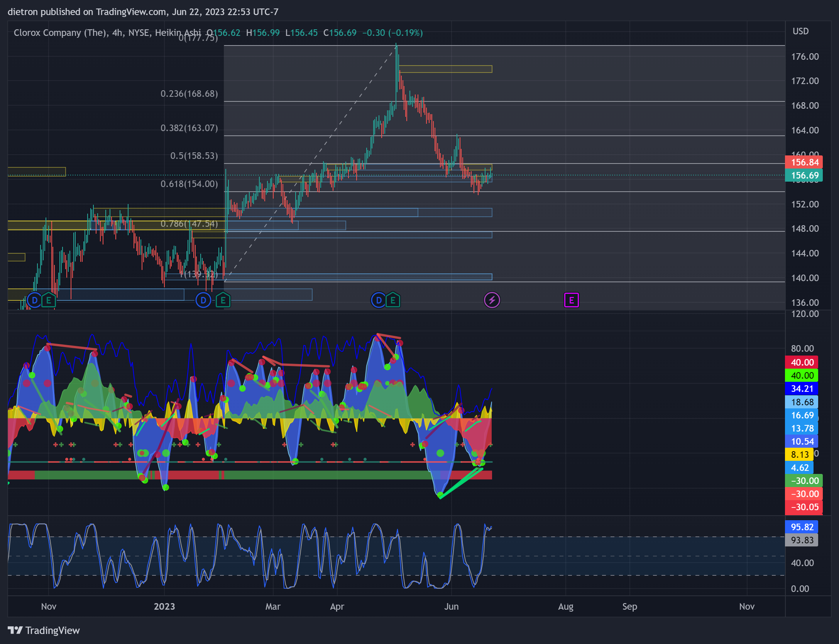The height and width of the screenshot is (644, 839).
Task: Click the 2023 label on time axis
Action: 164,607
